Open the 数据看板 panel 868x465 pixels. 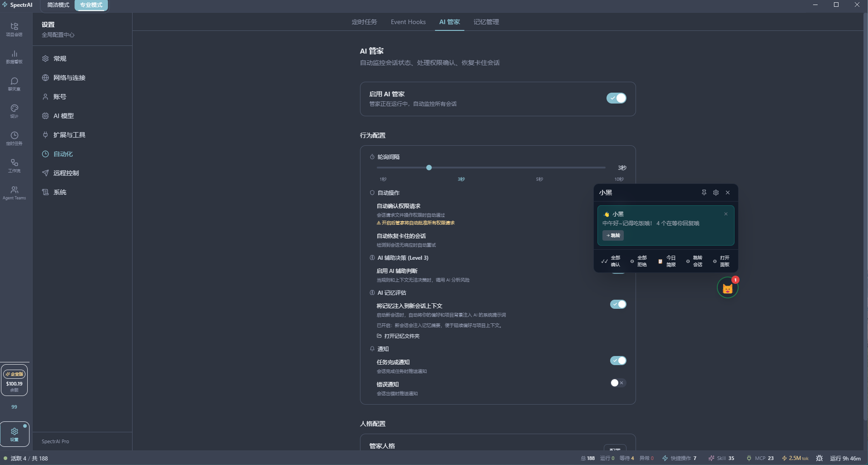(x=14, y=57)
